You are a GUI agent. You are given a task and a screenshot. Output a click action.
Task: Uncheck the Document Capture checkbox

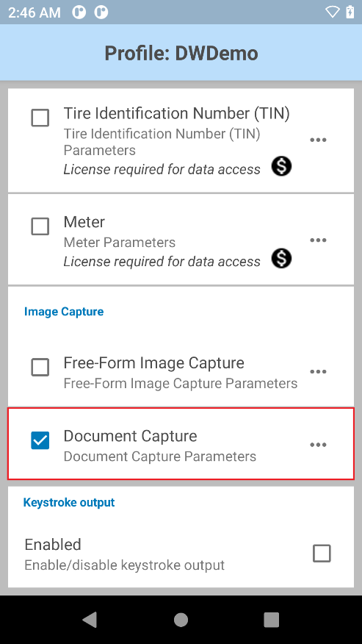pyautogui.click(x=40, y=440)
